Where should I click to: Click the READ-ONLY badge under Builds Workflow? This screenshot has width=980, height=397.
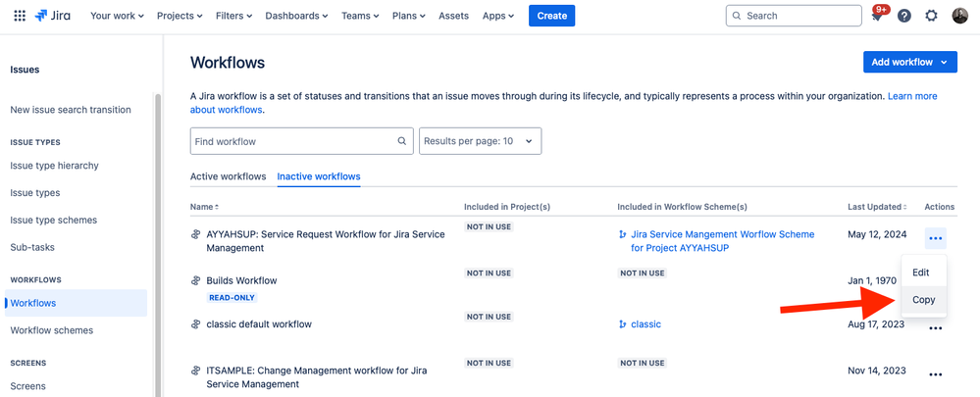232,298
